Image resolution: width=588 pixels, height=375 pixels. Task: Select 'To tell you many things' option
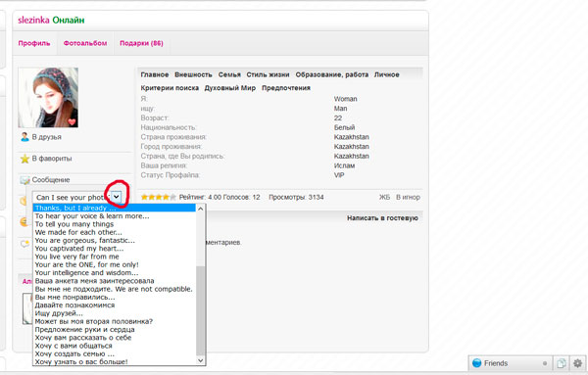pyautogui.click(x=115, y=224)
